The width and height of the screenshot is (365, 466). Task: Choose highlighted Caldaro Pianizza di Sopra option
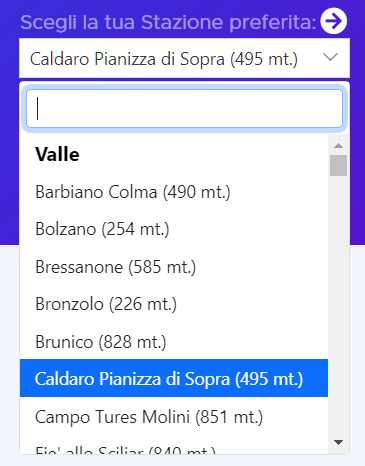click(174, 378)
